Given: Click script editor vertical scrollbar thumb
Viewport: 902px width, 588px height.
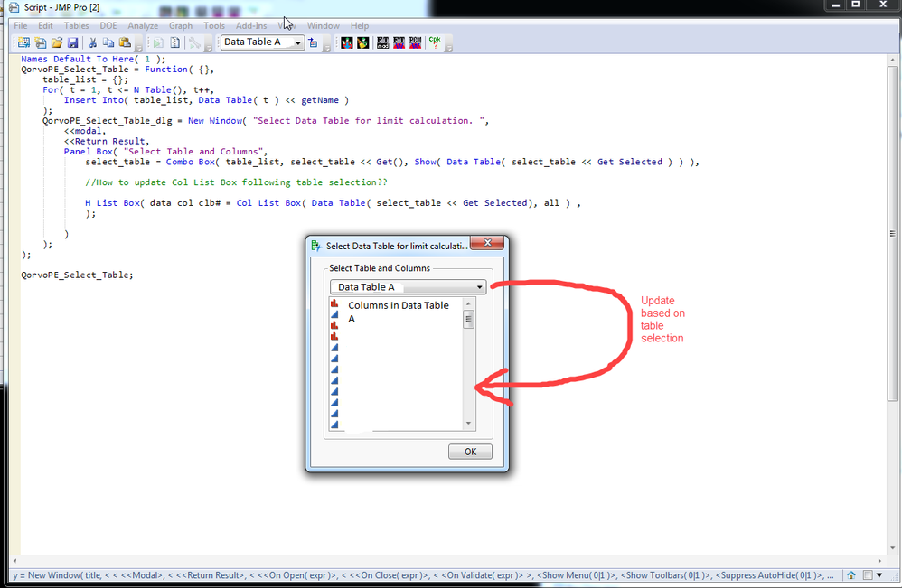Looking at the screenshot, I should (x=892, y=233).
